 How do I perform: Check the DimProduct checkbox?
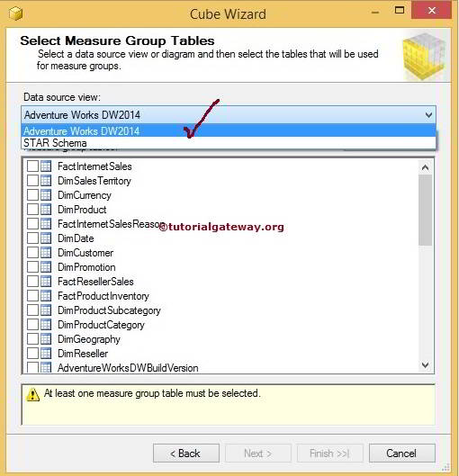point(32,209)
